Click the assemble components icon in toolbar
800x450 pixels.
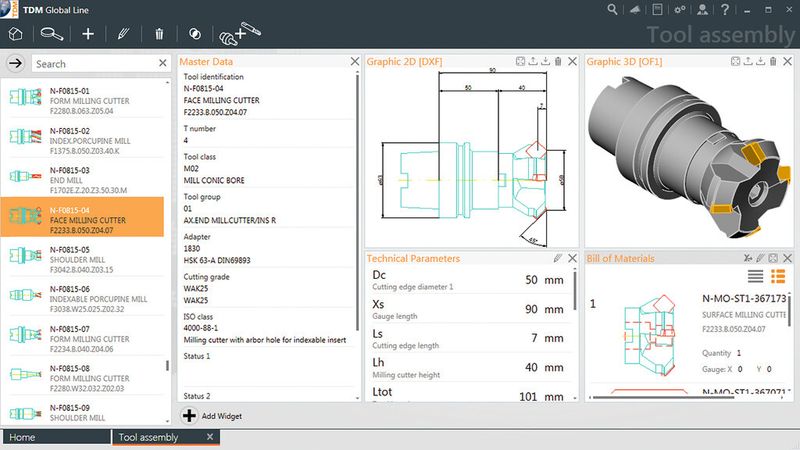(x=239, y=33)
